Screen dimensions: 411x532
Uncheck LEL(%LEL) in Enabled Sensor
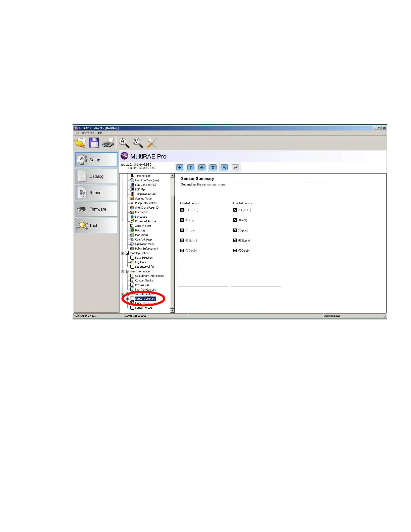235,210
